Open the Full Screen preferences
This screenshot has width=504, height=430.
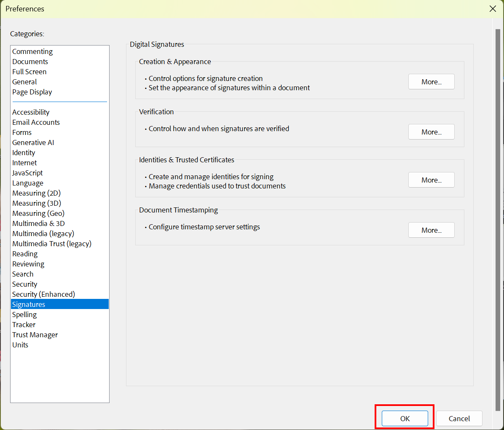tap(29, 72)
